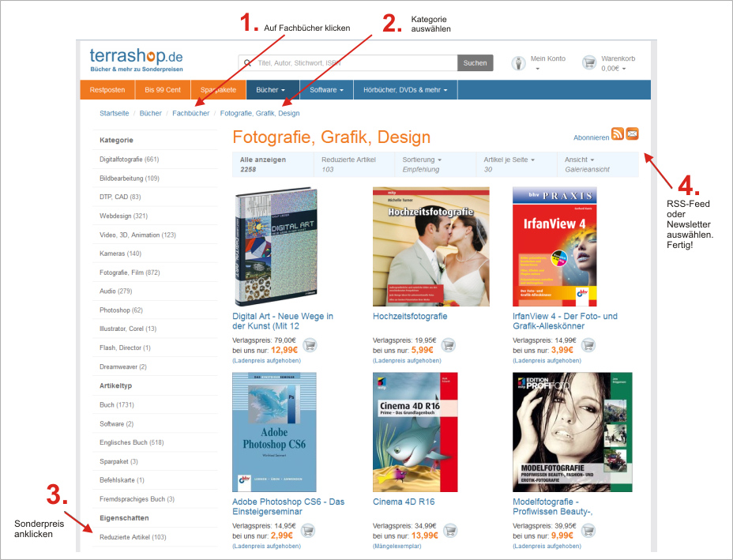The width and height of the screenshot is (733, 560).
Task: Open Modelfotografie cover thumbnail
Action: pos(572,432)
